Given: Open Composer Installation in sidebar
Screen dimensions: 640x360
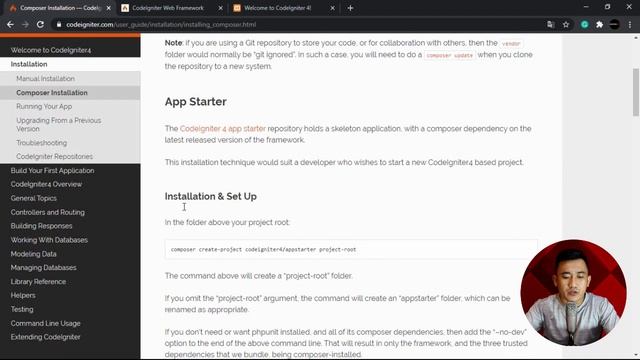Looking at the screenshot, I should [52, 93].
